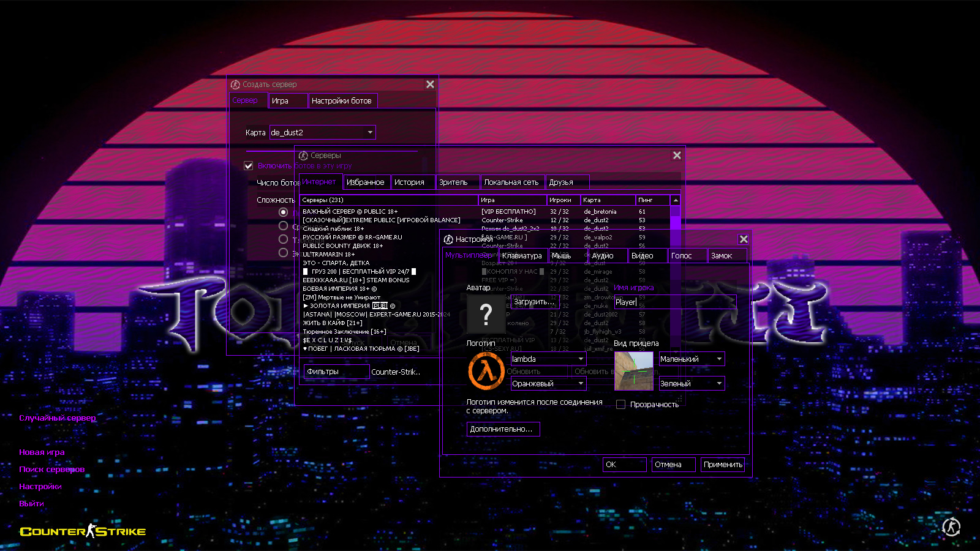980x551 pixels.
Task: Click the Имя игрока name input field
Action: click(x=674, y=302)
